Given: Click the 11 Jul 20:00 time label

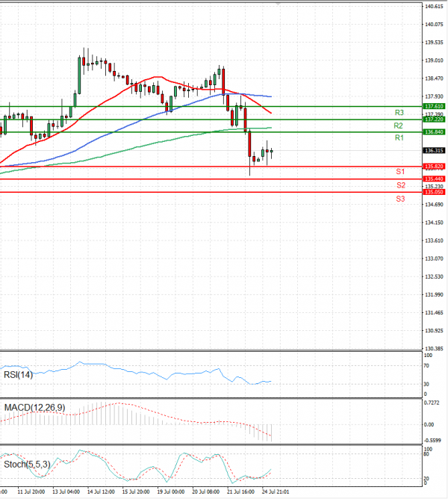Looking at the screenshot, I should 31,492.
